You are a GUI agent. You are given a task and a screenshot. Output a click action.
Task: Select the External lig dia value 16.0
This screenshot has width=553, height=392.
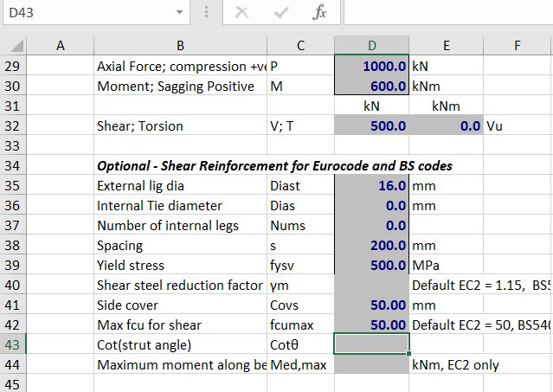point(371,185)
